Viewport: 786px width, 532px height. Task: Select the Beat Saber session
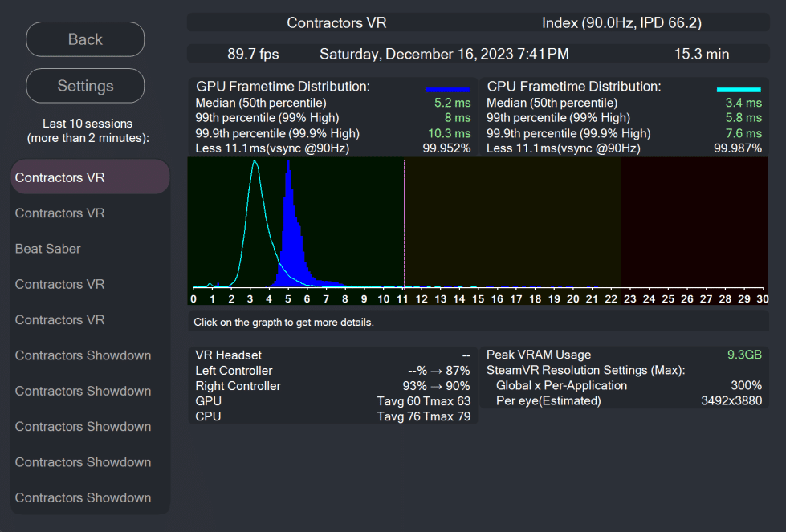[x=90, y=249]
